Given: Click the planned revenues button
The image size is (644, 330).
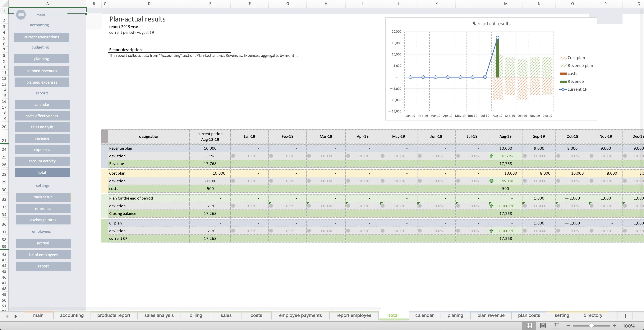Looking at the screenshot, I should 42,71.
